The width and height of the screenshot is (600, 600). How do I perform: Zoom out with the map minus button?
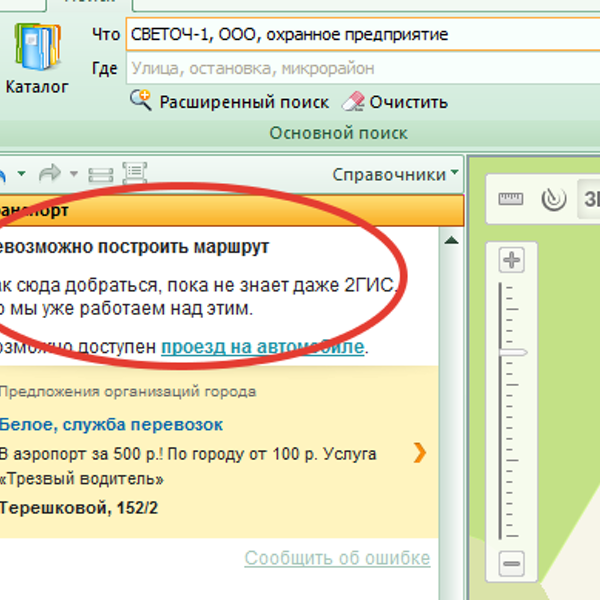512,564
